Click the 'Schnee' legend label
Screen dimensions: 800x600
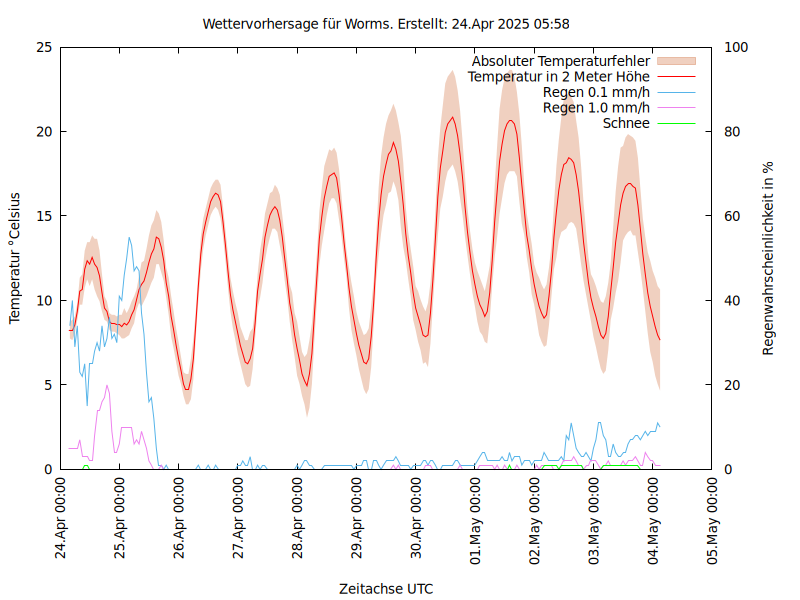pyautogui.click(x=626, y=123)
